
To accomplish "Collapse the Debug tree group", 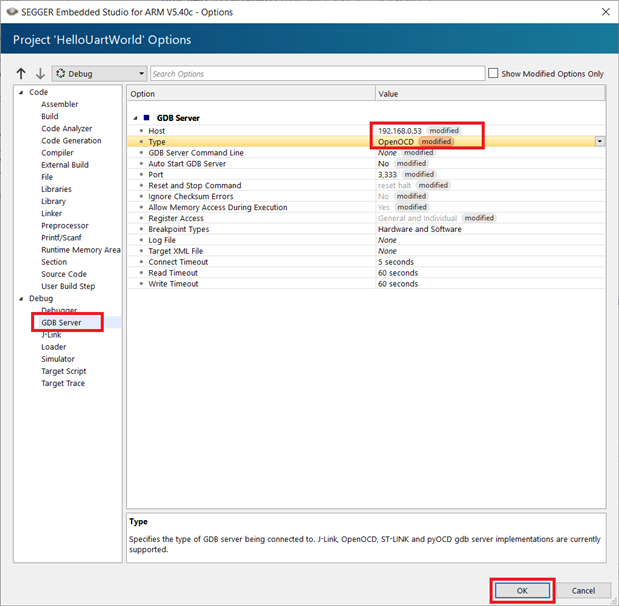I will (21, 299).
